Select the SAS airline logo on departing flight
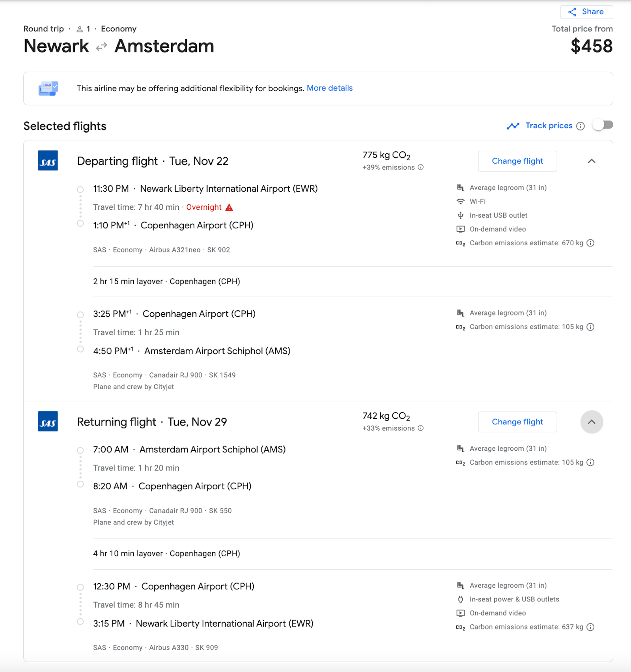The image size is (631, 672). (48, 161)
